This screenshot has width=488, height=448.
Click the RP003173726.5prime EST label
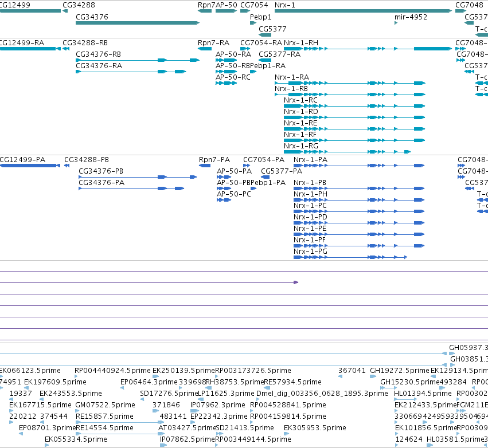[x=253, y=370]
